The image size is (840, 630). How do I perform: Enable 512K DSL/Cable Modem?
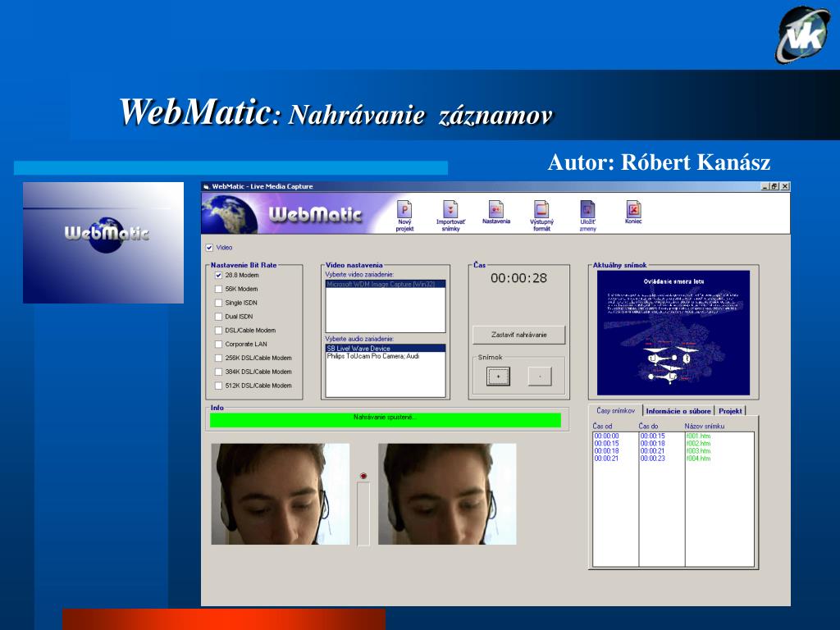(218, 386)
